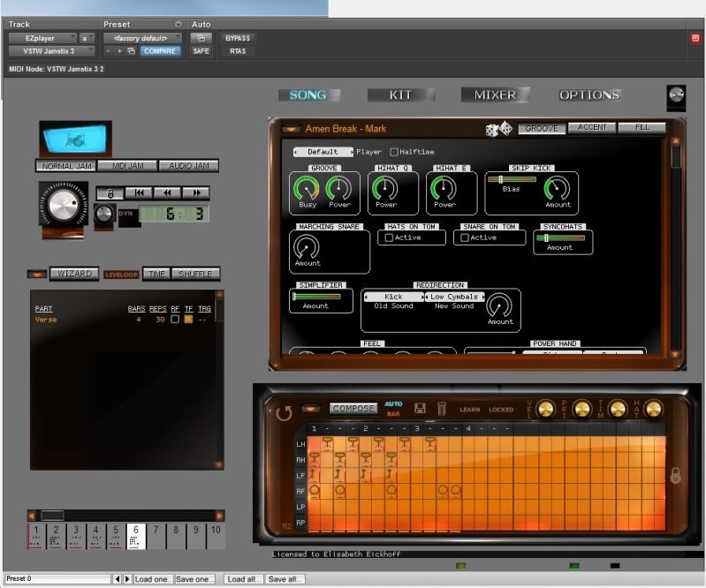Toggle Hats on Tom Active checkbox

pos(388,237)
